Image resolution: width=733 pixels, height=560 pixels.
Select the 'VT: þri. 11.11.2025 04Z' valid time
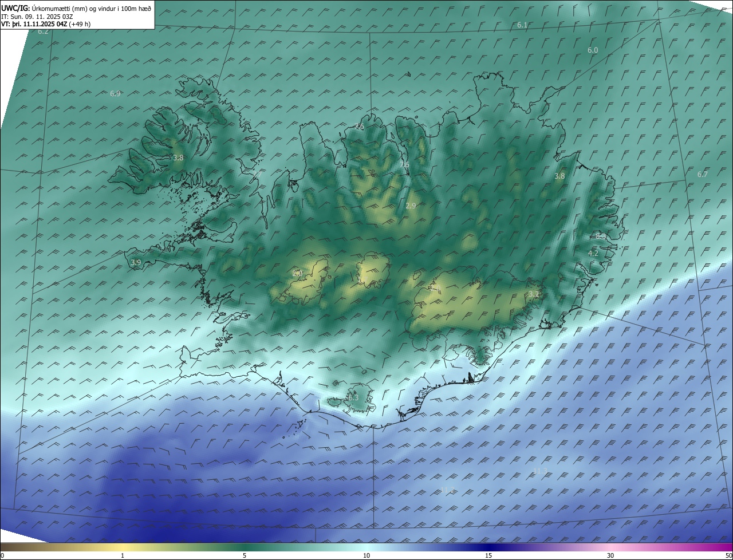[x=34, y=24]
